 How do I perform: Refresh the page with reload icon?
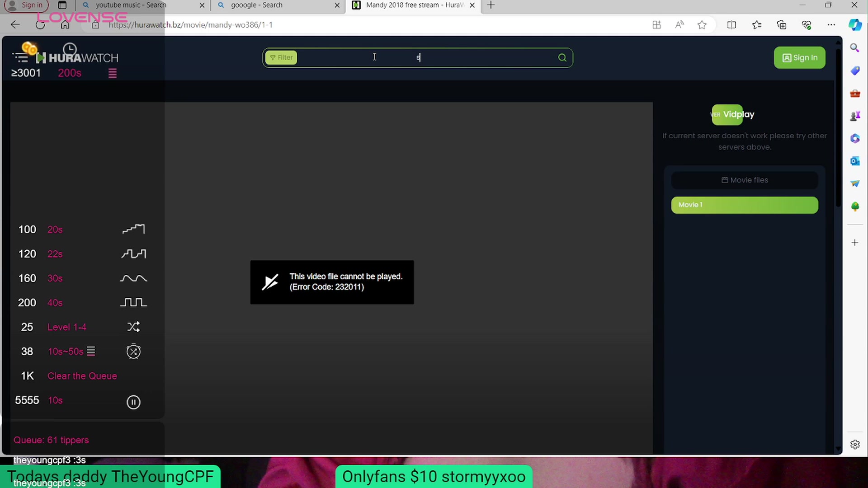(40, 25)
